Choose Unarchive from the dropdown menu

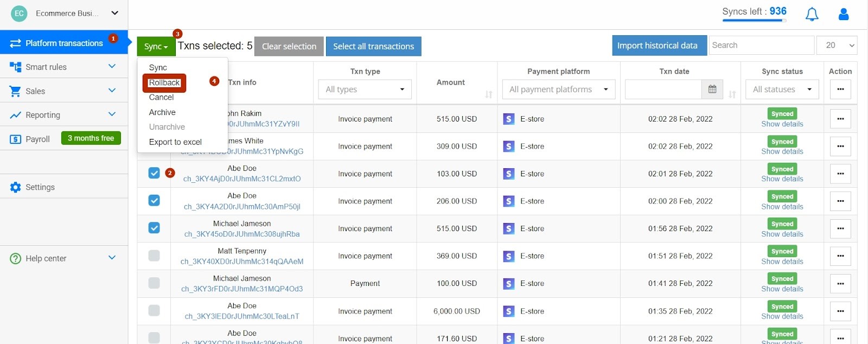point(167,127)
